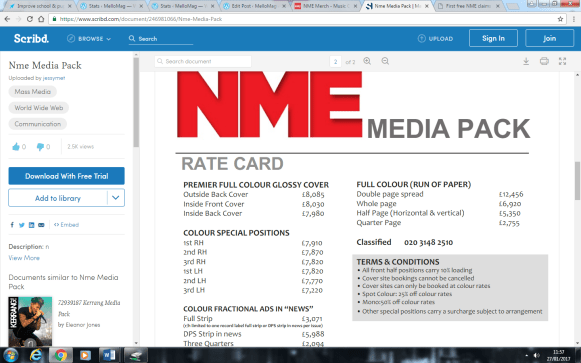Viewport: 581px width, 363px height.
Task: Reload the current page
Action: (30, 19)
